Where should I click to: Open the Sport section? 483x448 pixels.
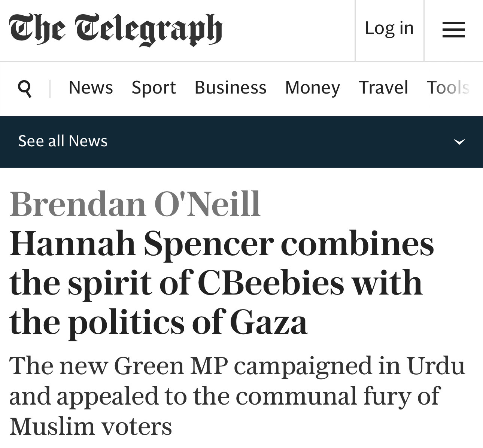point(154,88)
